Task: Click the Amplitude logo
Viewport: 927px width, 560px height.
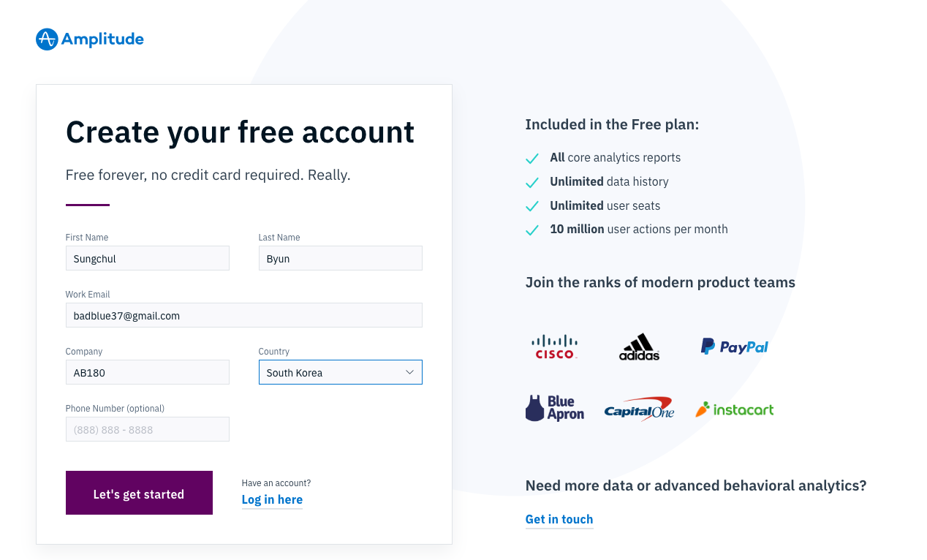Action: [x=90, y=39]
